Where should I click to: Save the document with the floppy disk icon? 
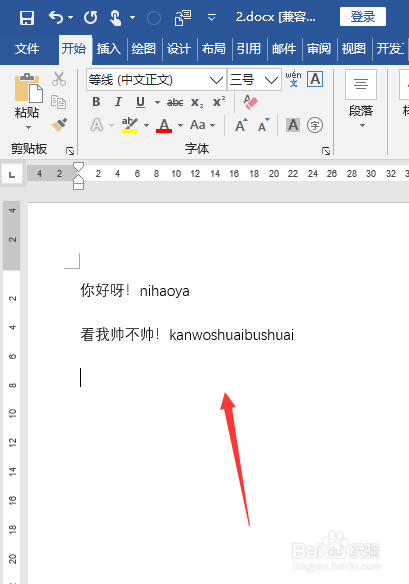tap(27, 18)
